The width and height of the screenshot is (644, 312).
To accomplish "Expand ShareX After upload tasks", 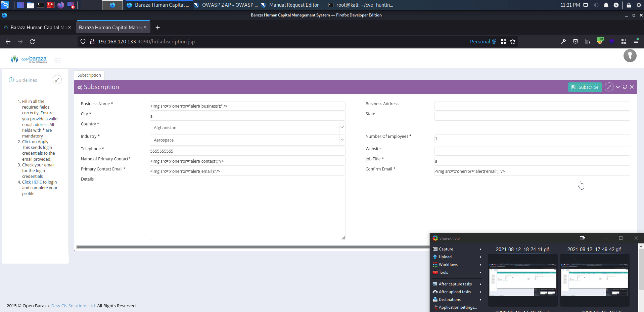I will [x=457, y=292].
